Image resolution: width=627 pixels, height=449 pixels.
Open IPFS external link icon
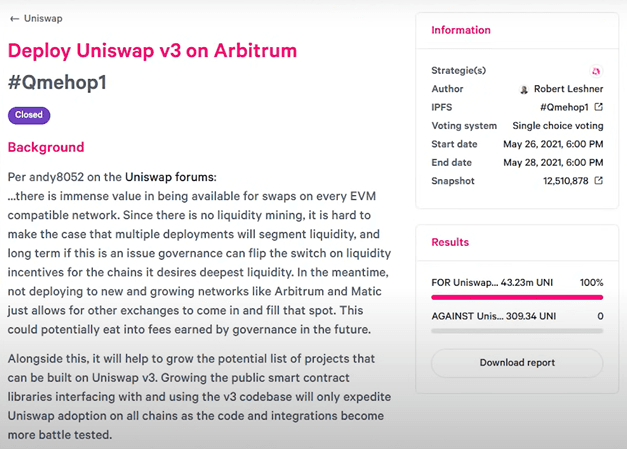pyautogui.click(x=599, y=107)
